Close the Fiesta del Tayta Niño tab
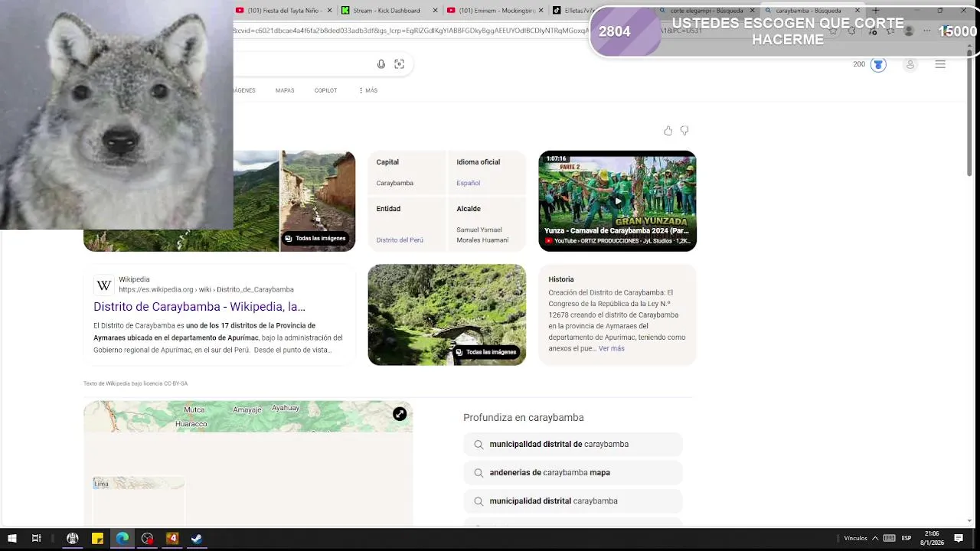The image size is (980, 551). 330,11
